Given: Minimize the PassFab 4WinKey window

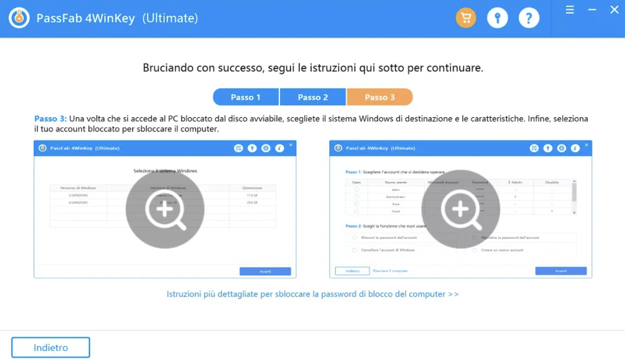Looking at the screenshot, I should (x=592, y=10).
